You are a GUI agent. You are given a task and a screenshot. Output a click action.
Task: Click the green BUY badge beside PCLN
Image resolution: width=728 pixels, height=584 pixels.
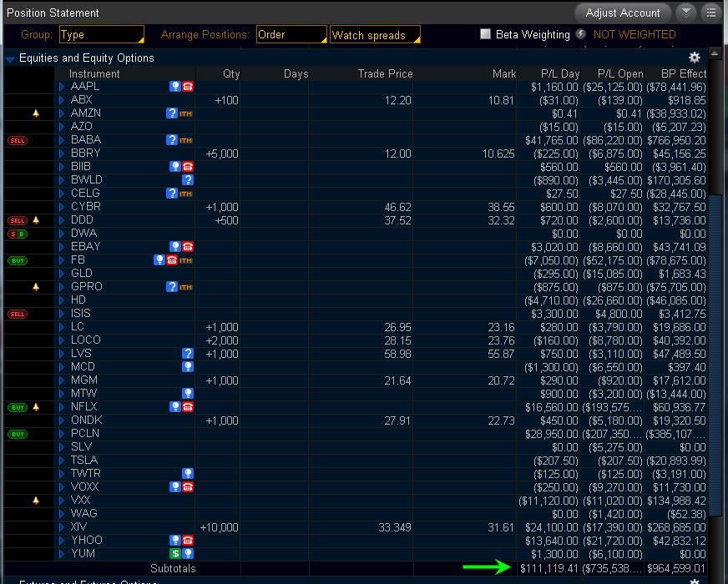18,434
